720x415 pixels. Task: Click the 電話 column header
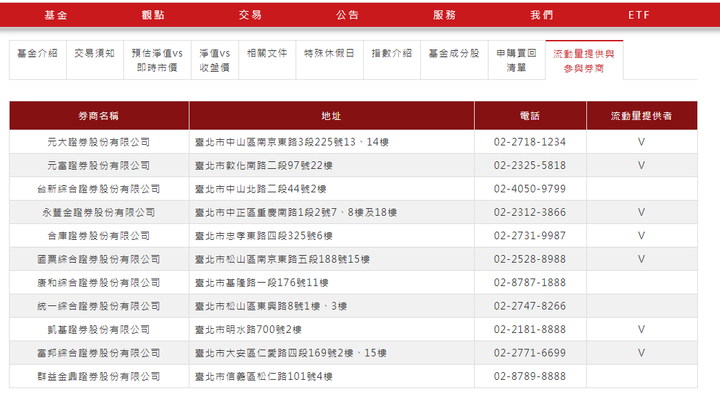[x=530, y=116]
